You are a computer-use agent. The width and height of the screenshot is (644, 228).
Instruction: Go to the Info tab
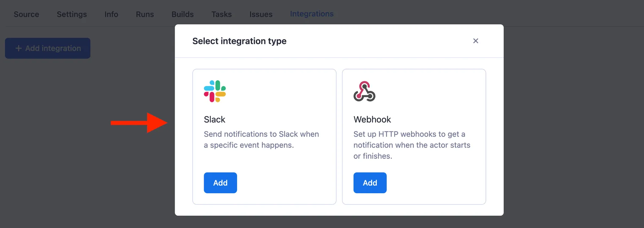(x=111, y=14)
